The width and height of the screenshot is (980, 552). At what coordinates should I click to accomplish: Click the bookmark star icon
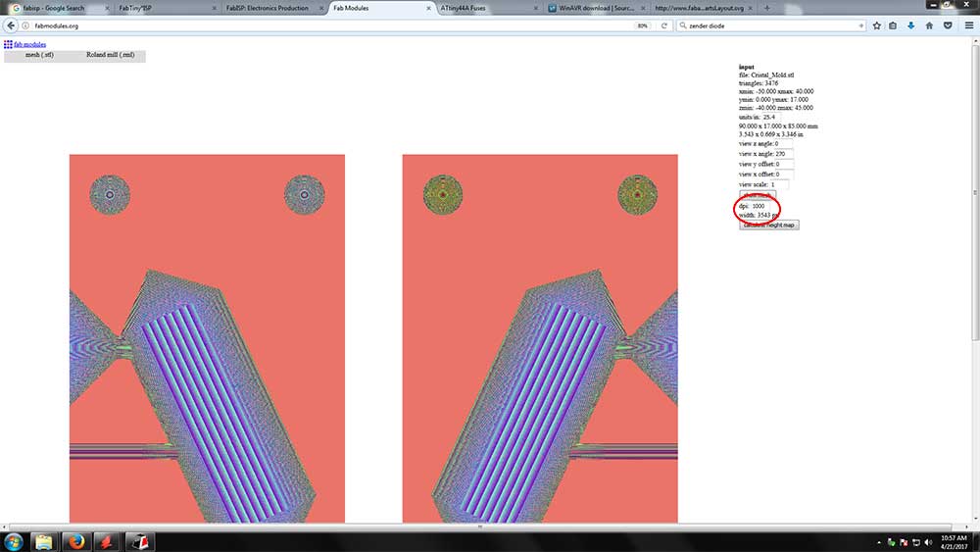pyautogui.click(x=877, y=25)
